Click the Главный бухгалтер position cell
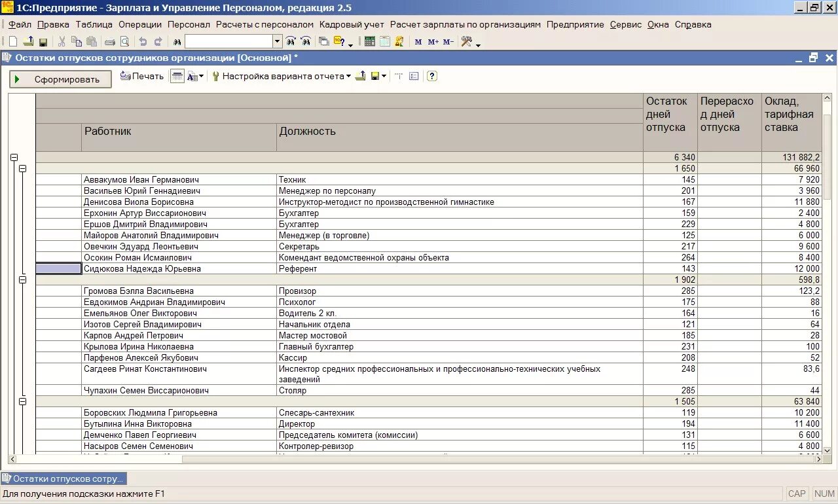838x504 pixels. 460,346
